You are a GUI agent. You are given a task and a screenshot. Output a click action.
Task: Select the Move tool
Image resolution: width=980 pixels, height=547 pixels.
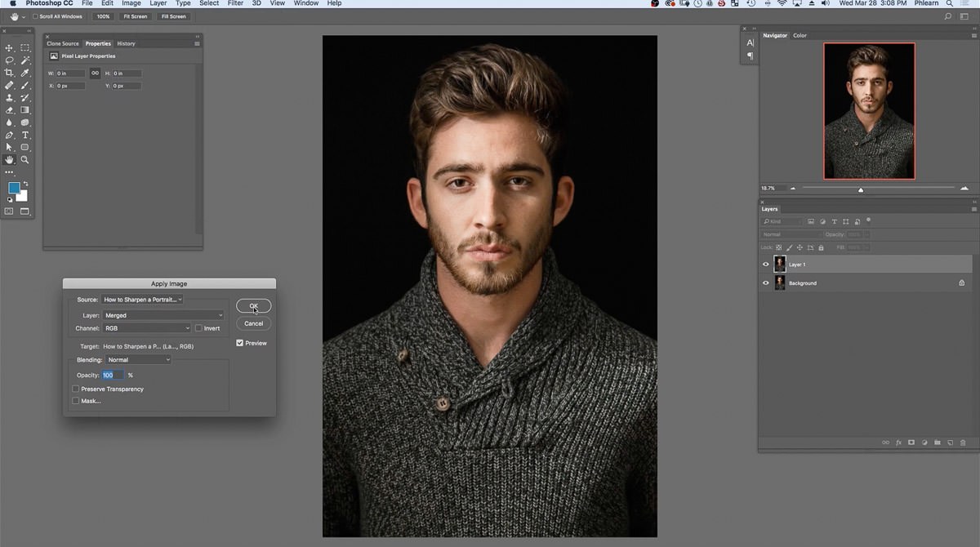10,48
